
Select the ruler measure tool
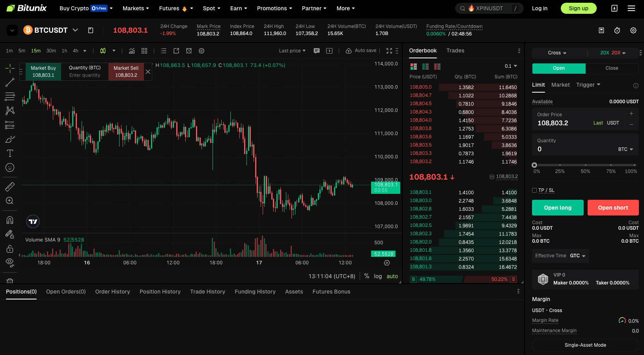(x=10, y=186)
